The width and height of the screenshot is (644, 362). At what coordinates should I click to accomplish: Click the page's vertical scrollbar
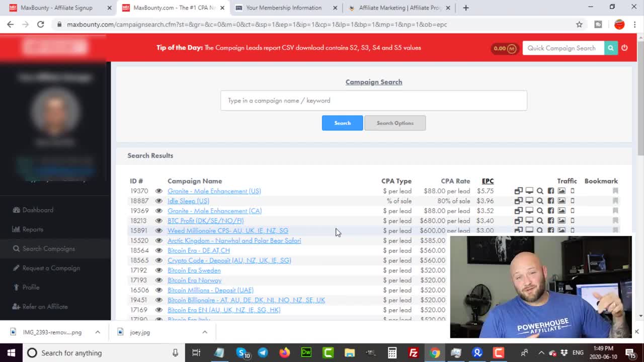click(x=640, y=151)
